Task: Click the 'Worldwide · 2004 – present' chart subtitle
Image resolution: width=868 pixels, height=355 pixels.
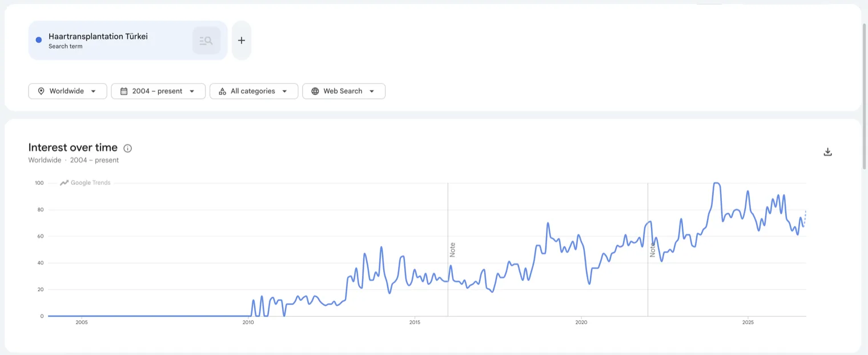Action: click(74, 160)
